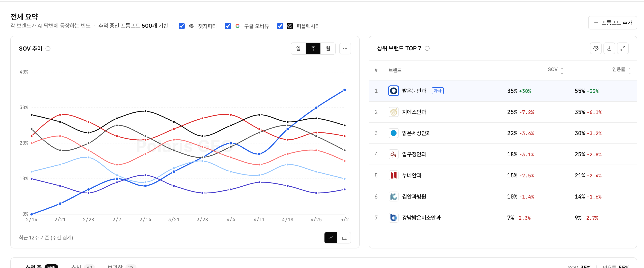
Task: Click the 10% -1.4% SOV value
Action: point(521,197)
